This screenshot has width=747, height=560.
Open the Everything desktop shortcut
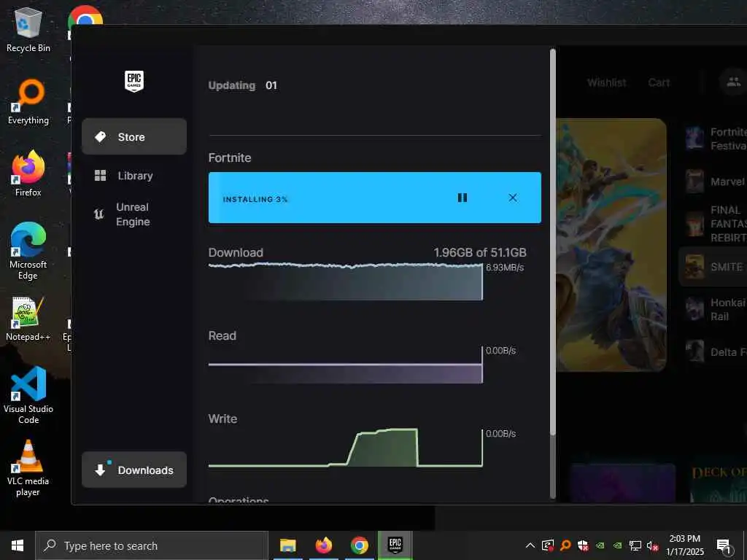click(x=28, y=102)
